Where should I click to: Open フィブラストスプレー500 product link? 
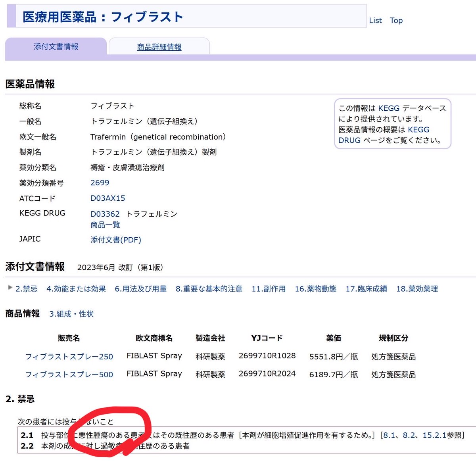pyautogui.click(x=69, y=375)
